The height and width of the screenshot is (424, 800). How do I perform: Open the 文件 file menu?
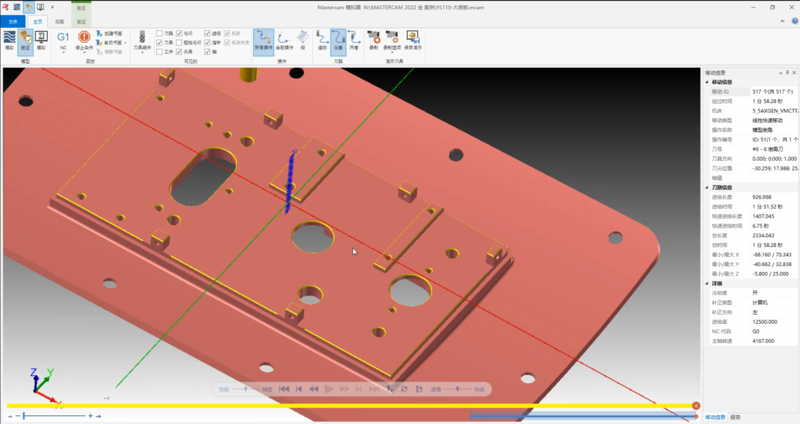point(13,21)
